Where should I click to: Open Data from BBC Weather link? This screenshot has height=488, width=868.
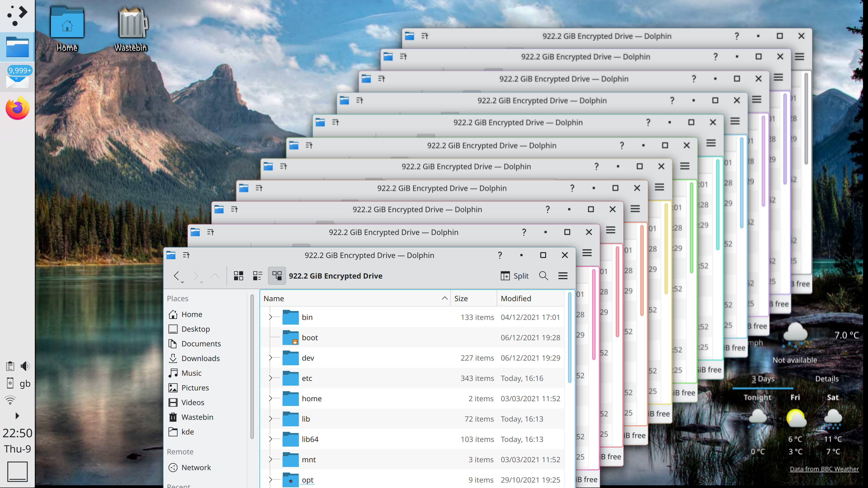pos(824,469)
